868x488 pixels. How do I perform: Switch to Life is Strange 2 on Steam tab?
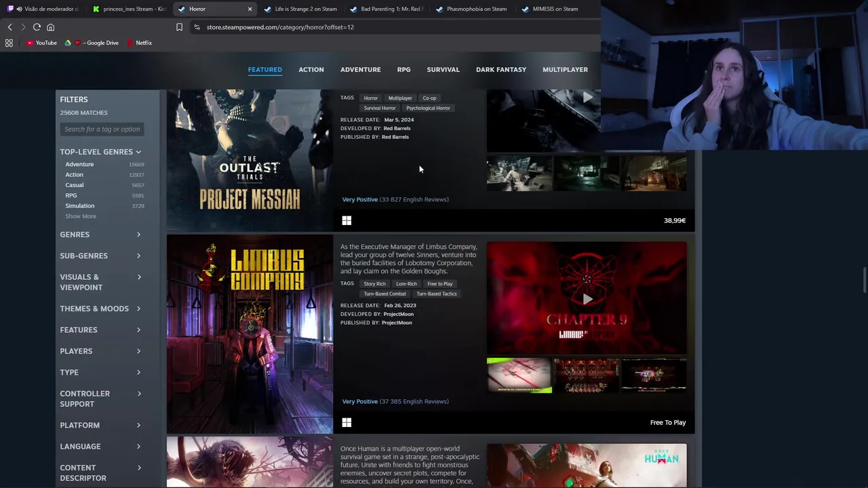click(300, 9)
